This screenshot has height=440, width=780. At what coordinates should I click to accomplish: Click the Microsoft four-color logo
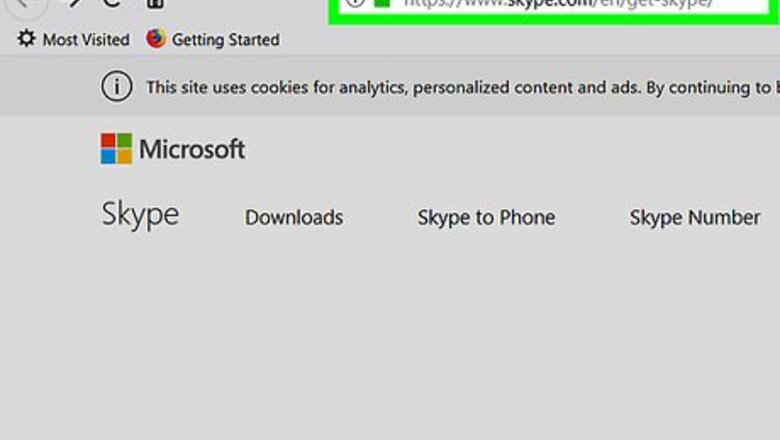pyautogui.click(x=116, y=149)
